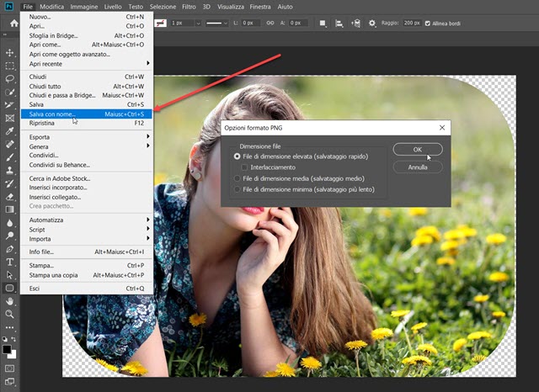Choose Salva con nome from File menu
This screenshot has width=539, height=392.
[86, 114]
